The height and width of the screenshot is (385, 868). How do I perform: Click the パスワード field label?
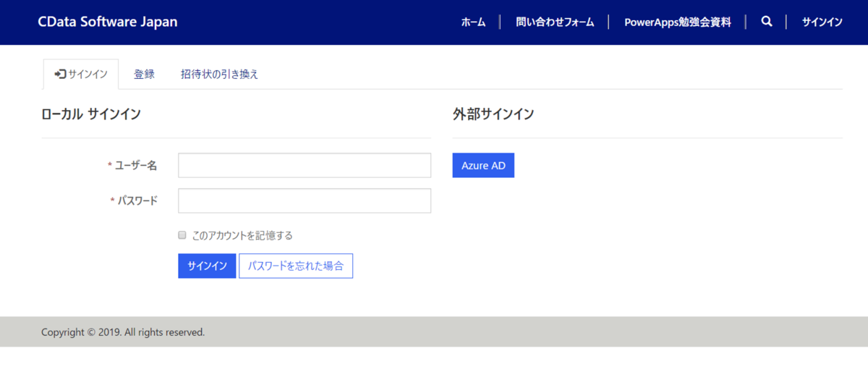tap(137, 200)
